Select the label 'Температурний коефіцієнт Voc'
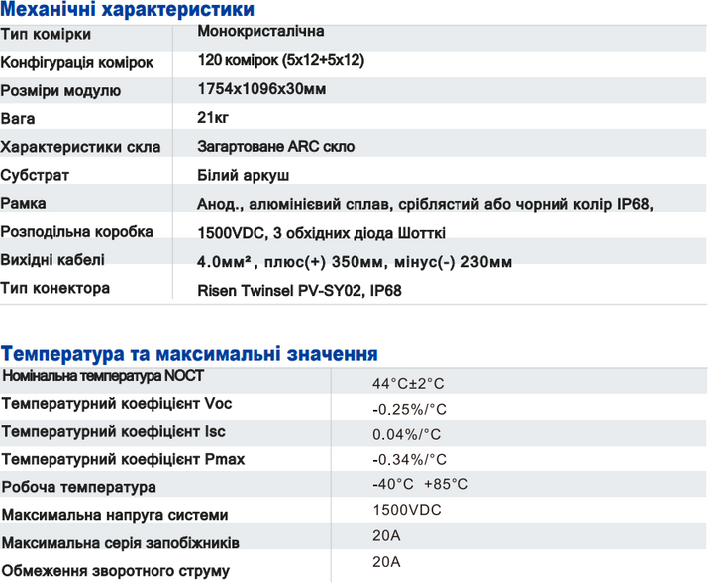The width and height of the screenshot is (708, 582). (117, 403)
